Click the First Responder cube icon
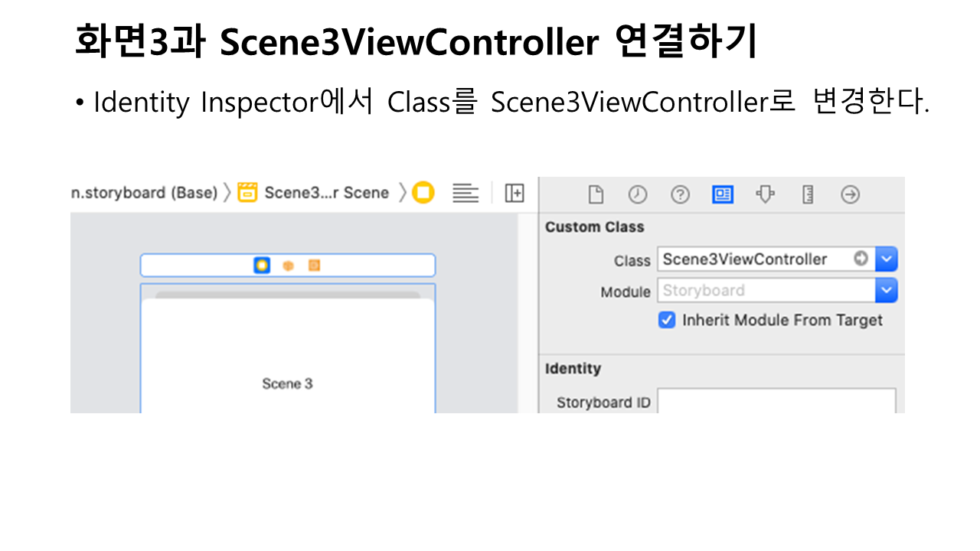 pyautogui.click(x=288, y=266)
